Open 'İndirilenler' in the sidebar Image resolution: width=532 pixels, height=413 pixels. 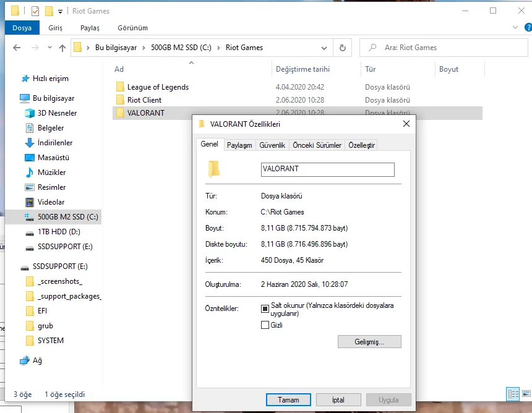tap(55, 143)
